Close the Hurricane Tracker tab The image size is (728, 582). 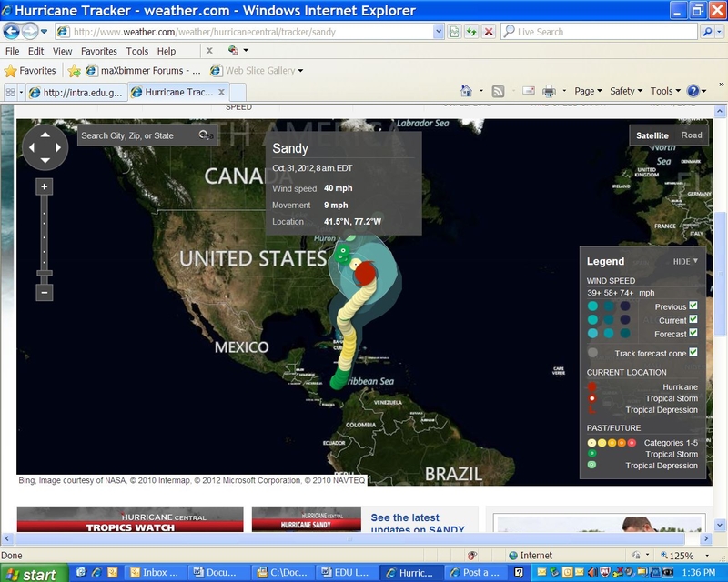221,92
